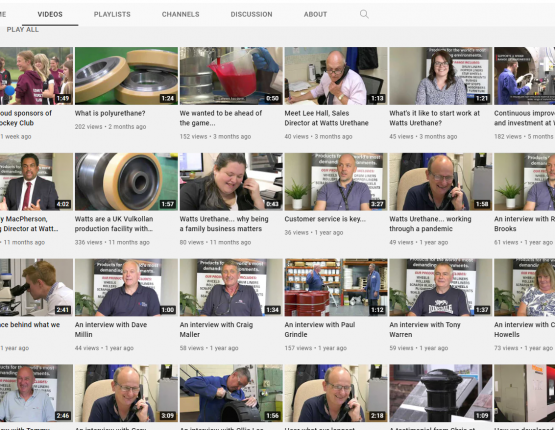Click 'working through a pandemic' title
The image size is (555, 430).
430,224
